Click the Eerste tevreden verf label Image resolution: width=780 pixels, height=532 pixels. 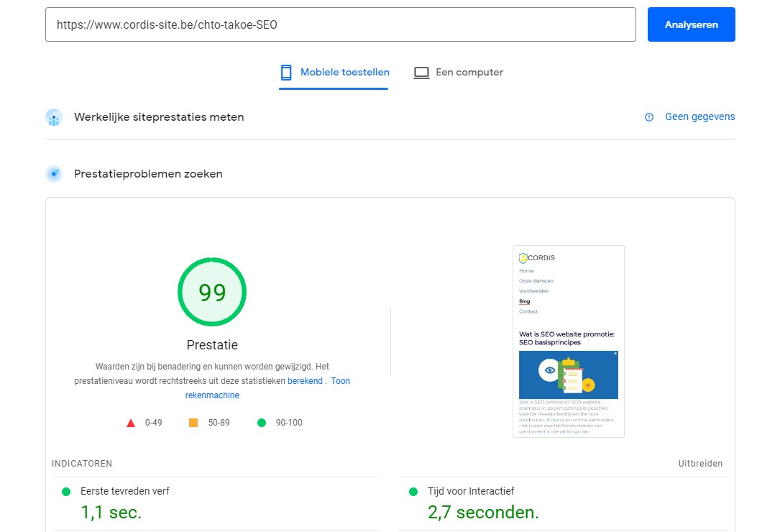pos(125,491)
